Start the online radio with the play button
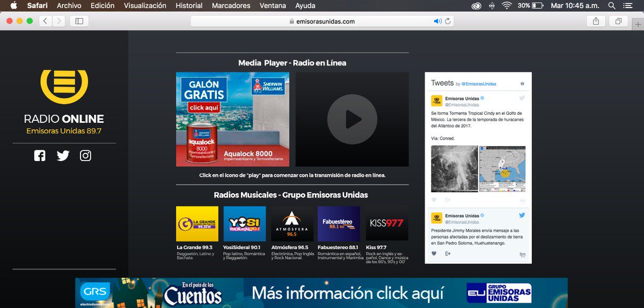The width and height of the screenshot is (644, 308). (352, 119)
